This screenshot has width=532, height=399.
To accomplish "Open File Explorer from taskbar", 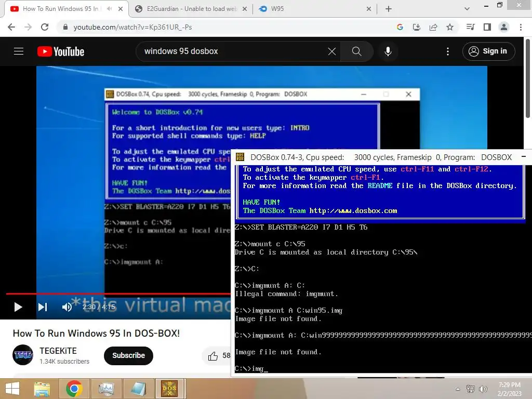I will coord(42,389).
